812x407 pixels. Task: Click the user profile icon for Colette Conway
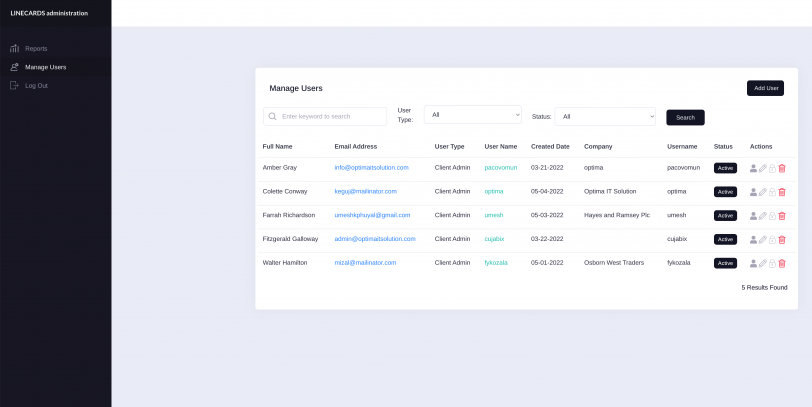click(x=753, y=192)
